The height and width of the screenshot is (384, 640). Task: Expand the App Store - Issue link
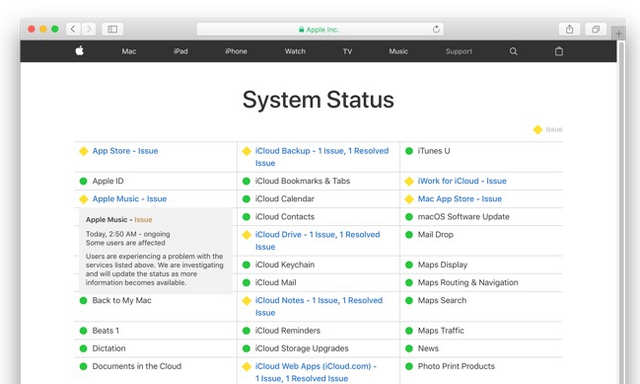click(x=125, y=151)
